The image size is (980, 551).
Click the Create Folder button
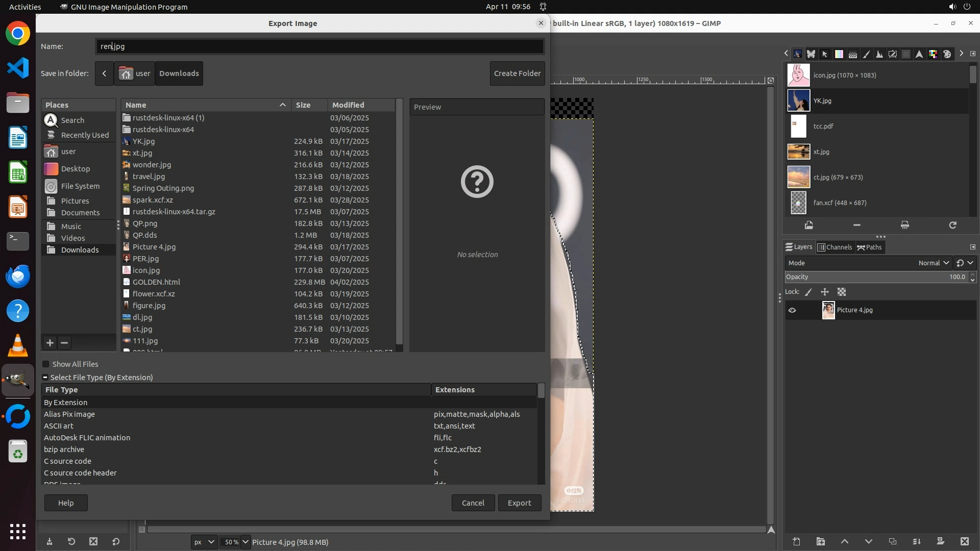517,73
